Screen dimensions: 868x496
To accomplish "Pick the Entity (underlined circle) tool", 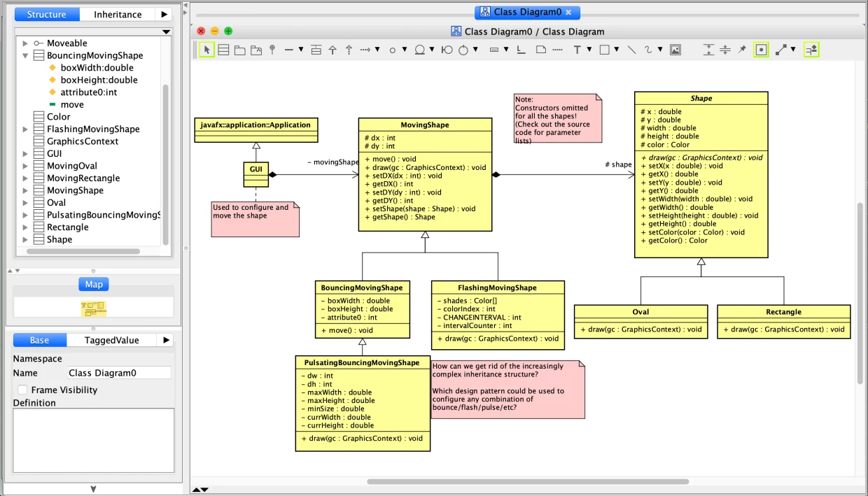I will (x=420, y=50).
